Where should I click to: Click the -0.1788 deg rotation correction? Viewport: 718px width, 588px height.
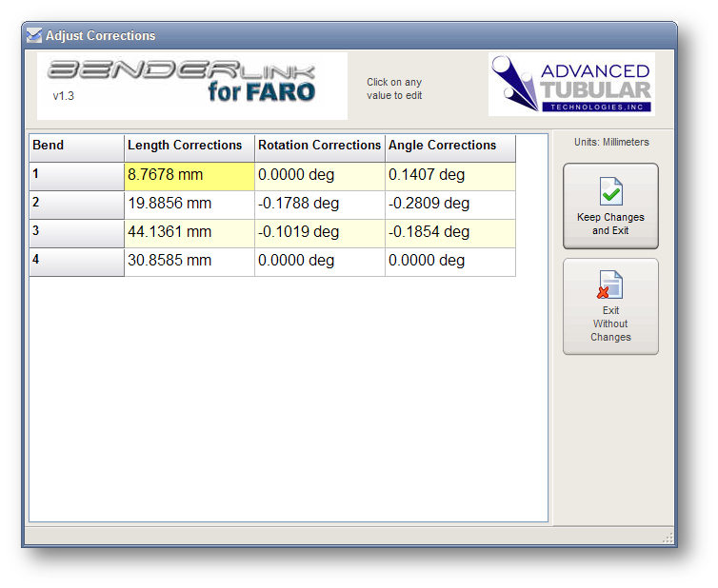click(x=319, y=204)
